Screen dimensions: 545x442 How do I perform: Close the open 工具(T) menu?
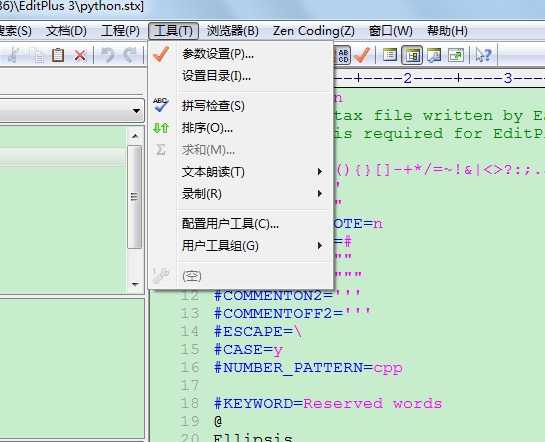coord(173,31)
